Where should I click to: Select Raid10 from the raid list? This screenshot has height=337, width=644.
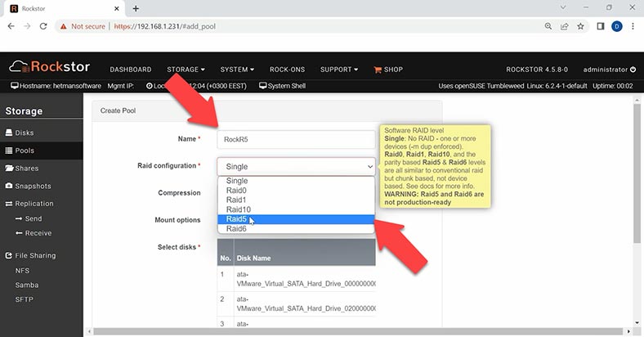[296, 209]
